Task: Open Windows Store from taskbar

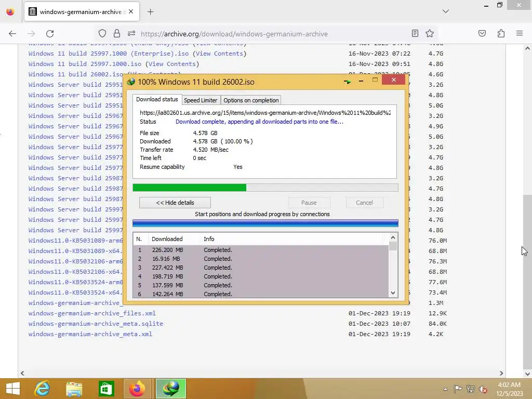Action: pyautogui.click(x=106, y=389)
